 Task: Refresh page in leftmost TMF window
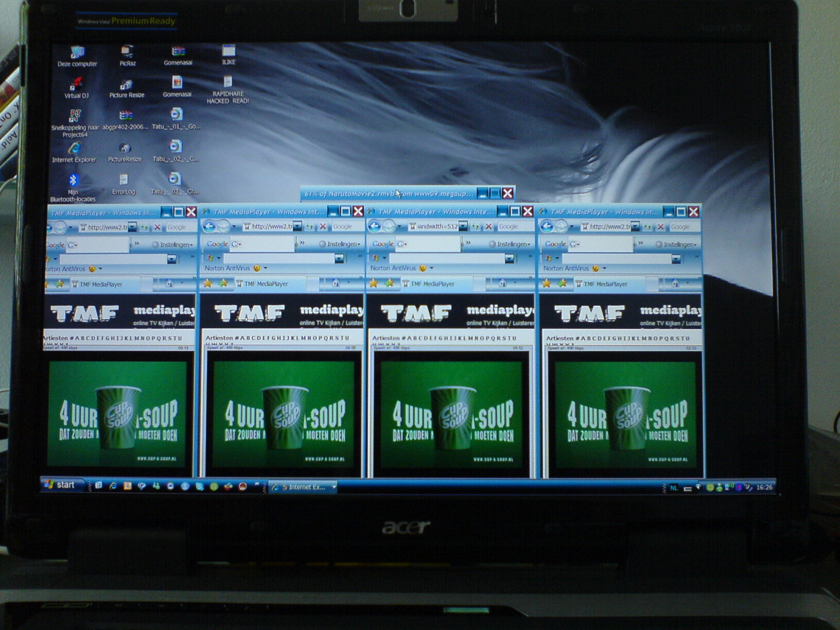pyautogui.click(x=144, y=227)
